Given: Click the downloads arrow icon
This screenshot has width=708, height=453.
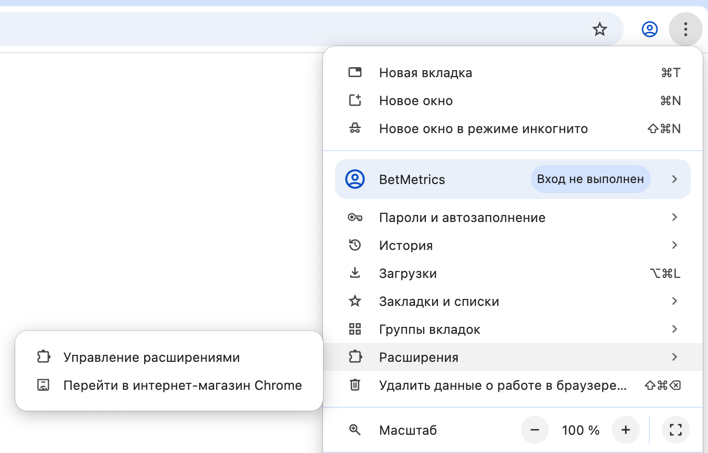Looking at the screenshot, I should pyautogui.click(x=355, y=273).
